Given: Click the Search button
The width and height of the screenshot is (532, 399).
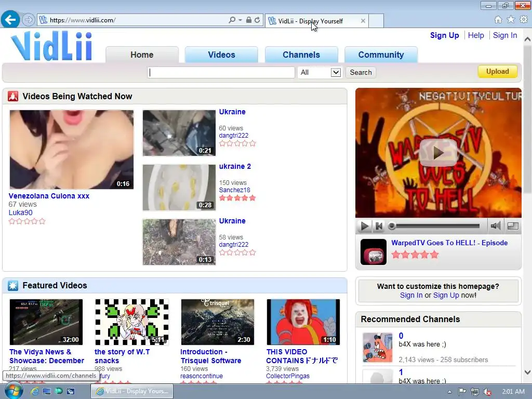Looking at the screenshot, I should coord(361,72).
